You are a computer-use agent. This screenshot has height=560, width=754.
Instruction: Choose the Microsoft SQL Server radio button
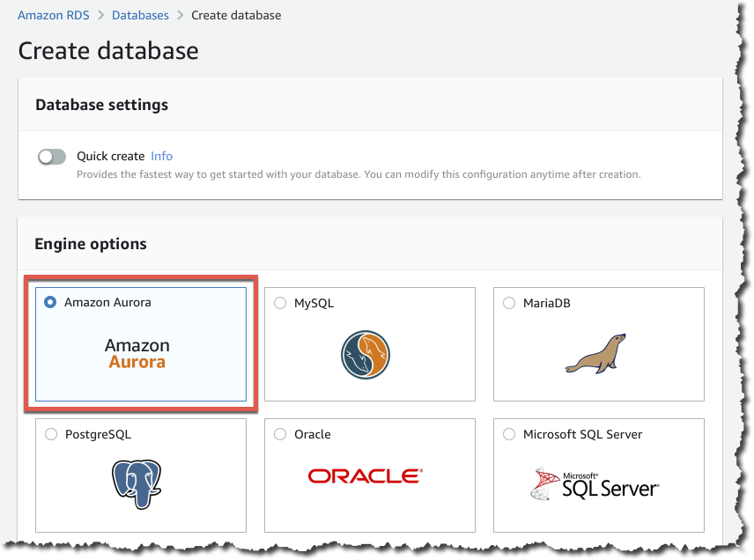pos(509,434)
